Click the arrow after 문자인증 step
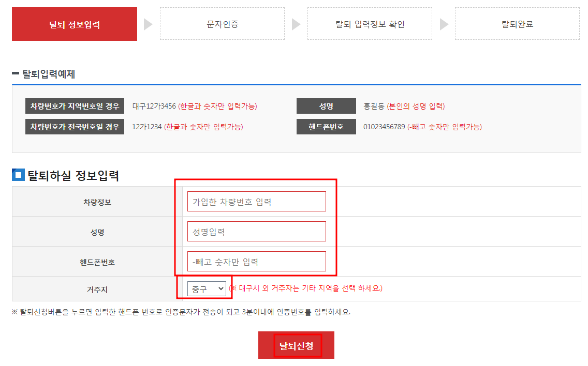Viewport: 588px width, 366px height. pyautogui.click(x=296, y=24)
